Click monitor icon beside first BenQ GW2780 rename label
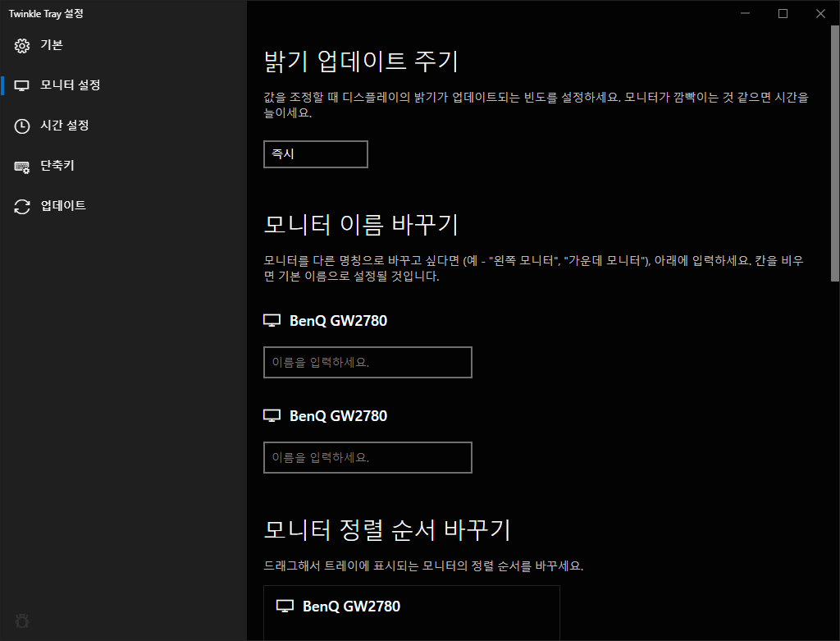The height and width of the screenshot is (641, 840). pyautogui.click(x=272, y=320)
